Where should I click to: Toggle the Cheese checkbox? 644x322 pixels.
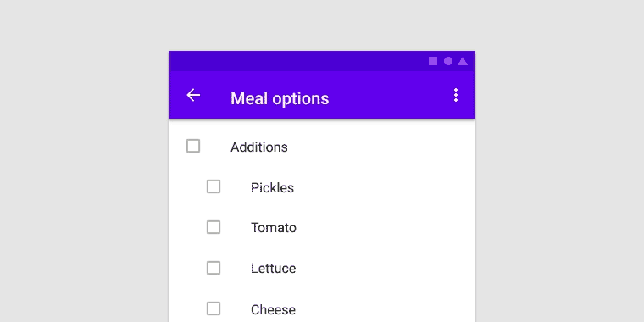tap(214, 308)
